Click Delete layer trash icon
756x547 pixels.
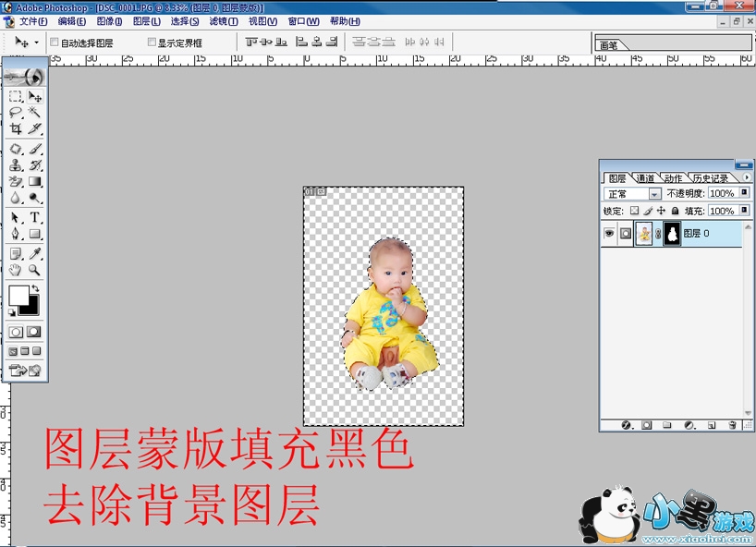(732, 425)
